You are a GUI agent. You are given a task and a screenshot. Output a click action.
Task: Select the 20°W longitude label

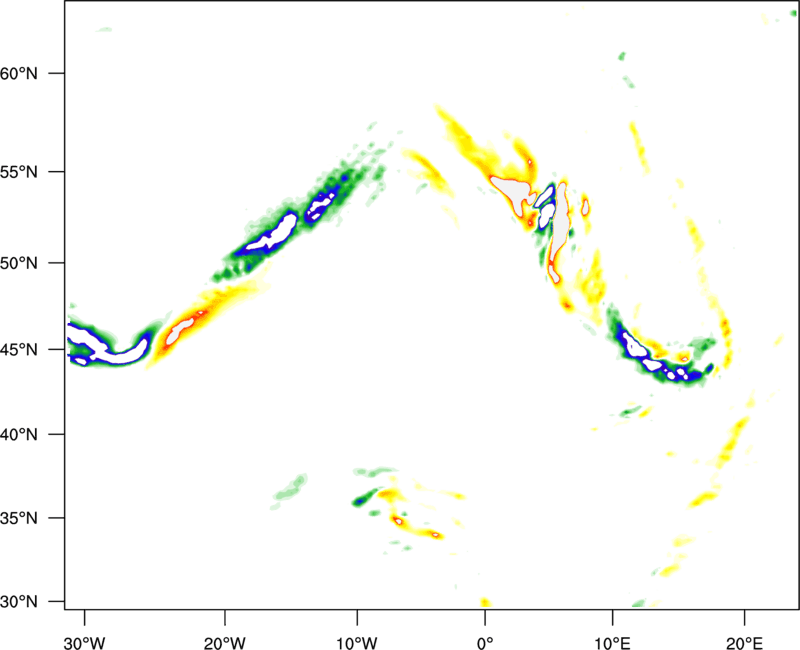(x=224, y=643)
